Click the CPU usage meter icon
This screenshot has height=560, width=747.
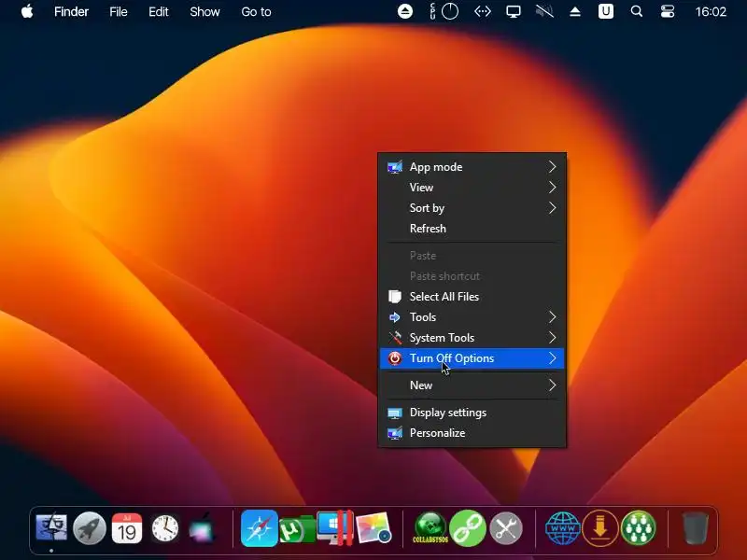[x=444, y=11]
